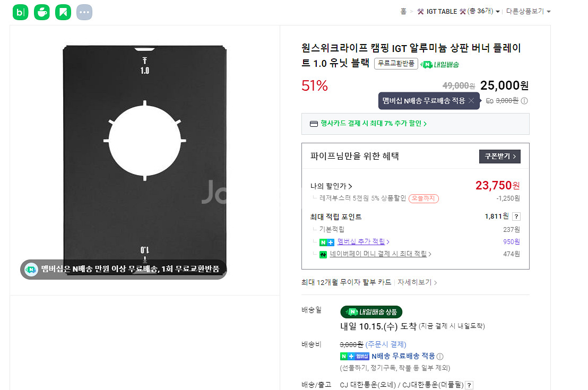Viewport: 588px width, 390px height.
Task: Open the 다른상품보기 dropdown
Action: tap(529, 12)
